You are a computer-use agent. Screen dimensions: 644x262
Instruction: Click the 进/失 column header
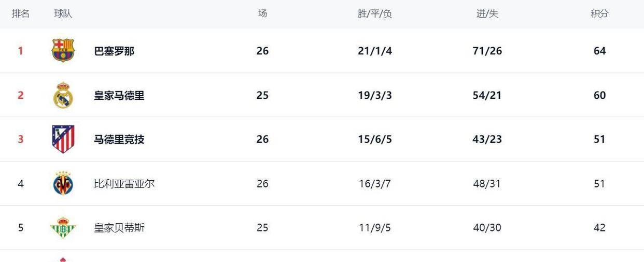tap(487, 14)
